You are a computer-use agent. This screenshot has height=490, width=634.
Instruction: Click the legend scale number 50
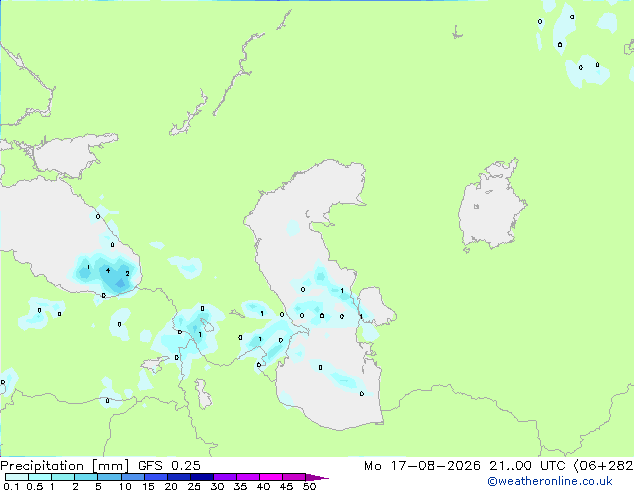pyautogui.click(x=309, y=486)
